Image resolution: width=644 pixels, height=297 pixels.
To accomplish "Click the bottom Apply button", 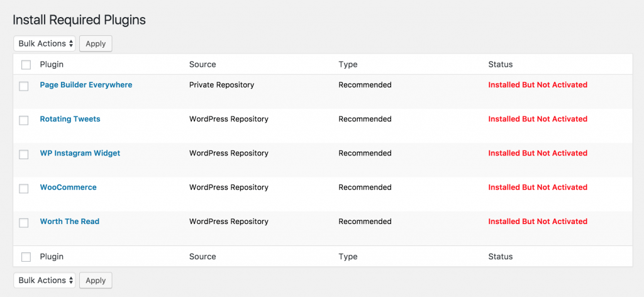I will tap(96, 281).
